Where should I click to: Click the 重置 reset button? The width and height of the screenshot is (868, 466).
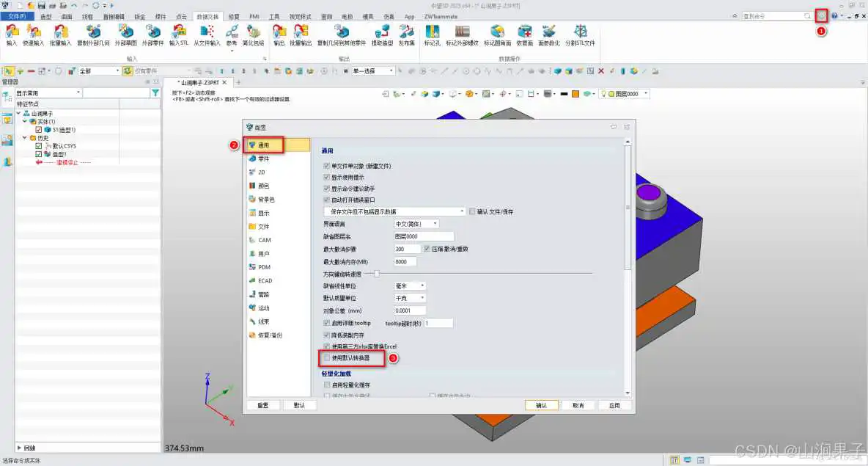[263, 404]
